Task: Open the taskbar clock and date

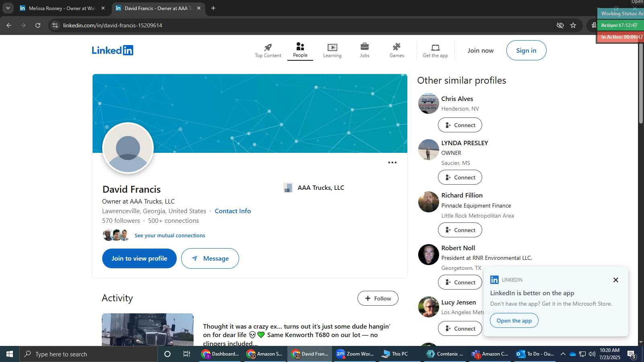Action: [x=610, y=354]
